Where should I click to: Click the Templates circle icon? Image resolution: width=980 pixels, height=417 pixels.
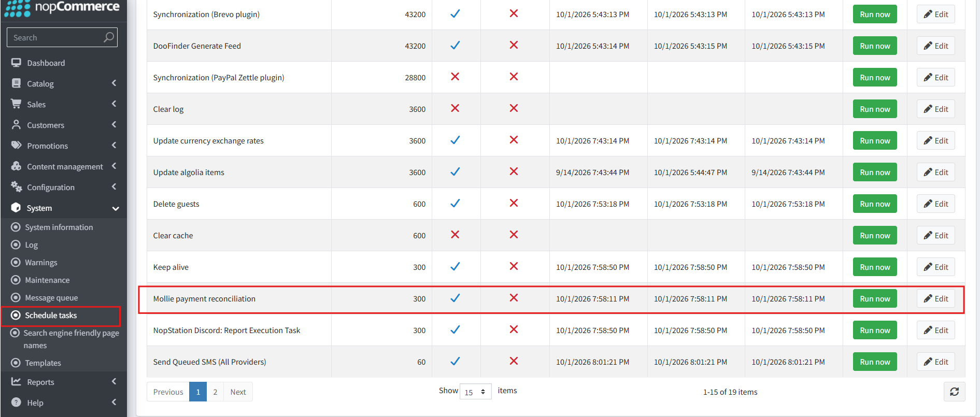pos(16,363)
